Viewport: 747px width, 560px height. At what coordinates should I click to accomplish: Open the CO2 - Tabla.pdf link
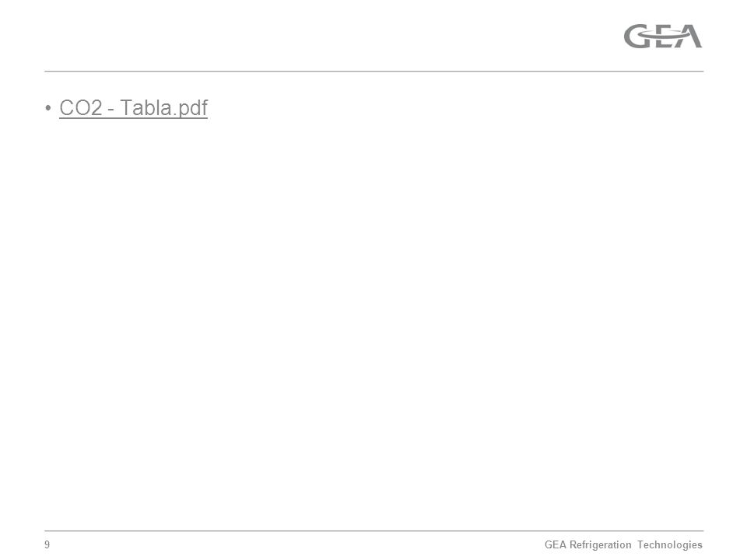coord(133,107)
